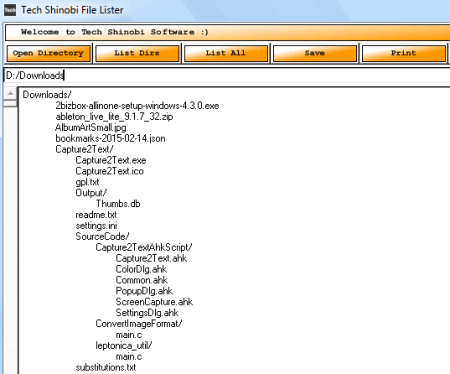
Task: Select ableton_live_lite_9.1.7_32.zip
Action: [x=114, y=117]
